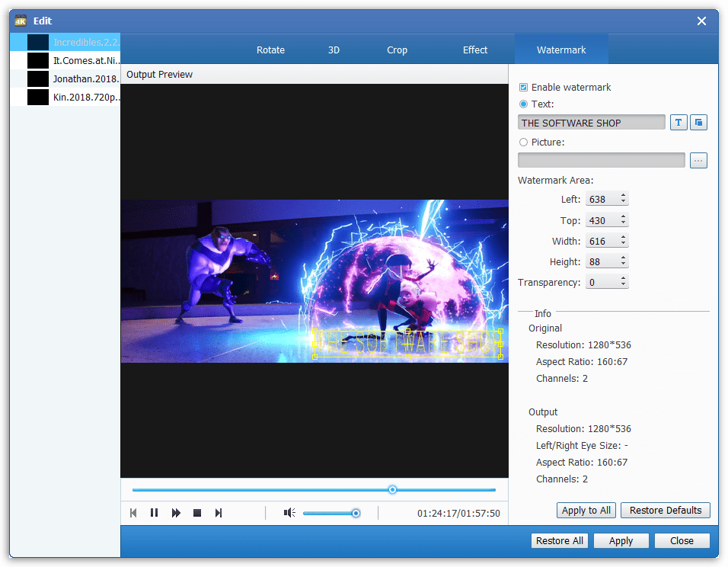Screen dimensions: 728x567
Task: Open the text font settings via the T icon
Action: point(678,122)
